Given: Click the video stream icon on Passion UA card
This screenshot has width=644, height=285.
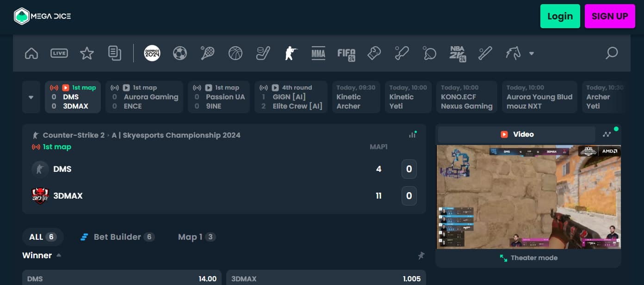Looking at the screenshot, I should pos(209,87).
